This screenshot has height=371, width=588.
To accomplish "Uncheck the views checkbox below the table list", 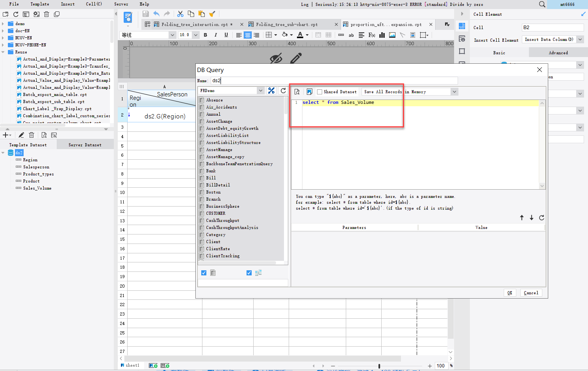I will point(249,273).
